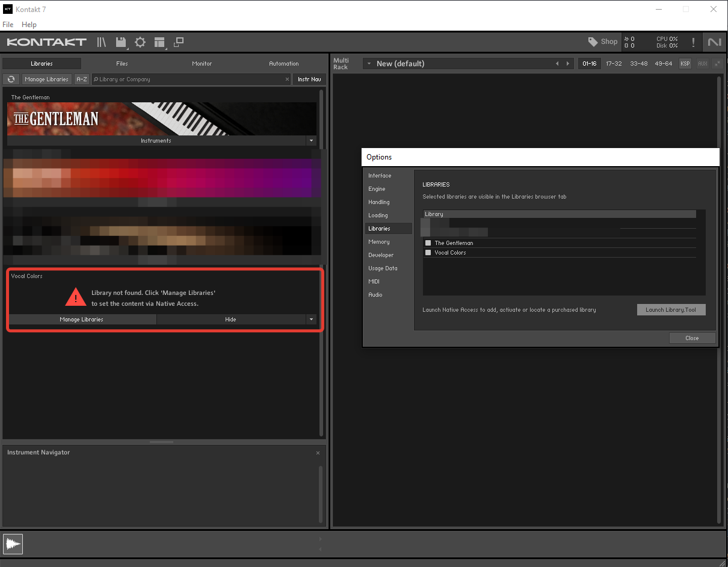Toggle the AUX sends button
Image resolution: width=728 pixels, height=567 pixels.
coord(702,64)
